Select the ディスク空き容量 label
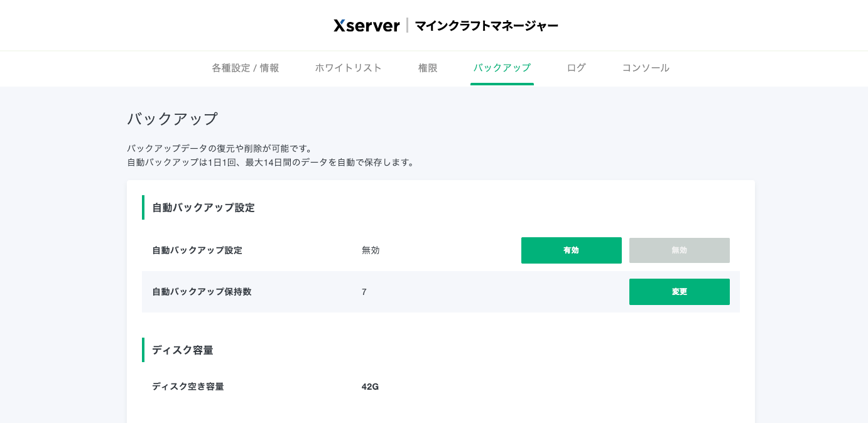868x423 pixels. point(188,387)
